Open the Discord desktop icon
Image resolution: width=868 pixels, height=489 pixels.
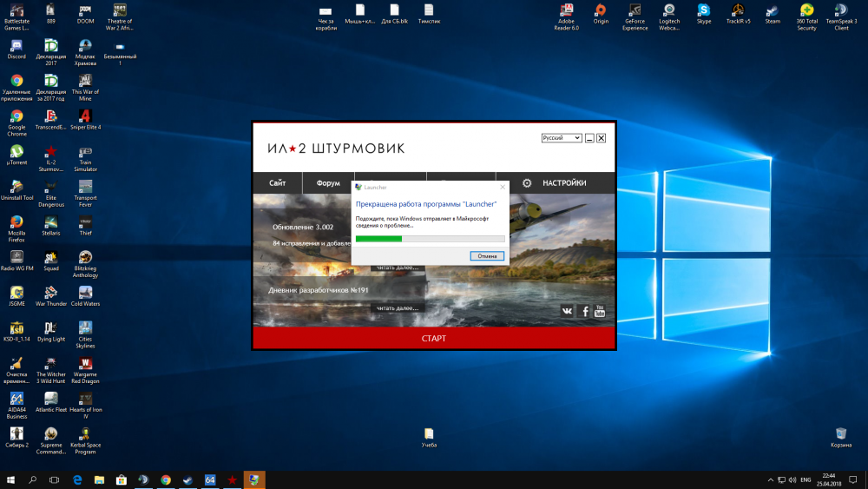click(x=16, y=45)
